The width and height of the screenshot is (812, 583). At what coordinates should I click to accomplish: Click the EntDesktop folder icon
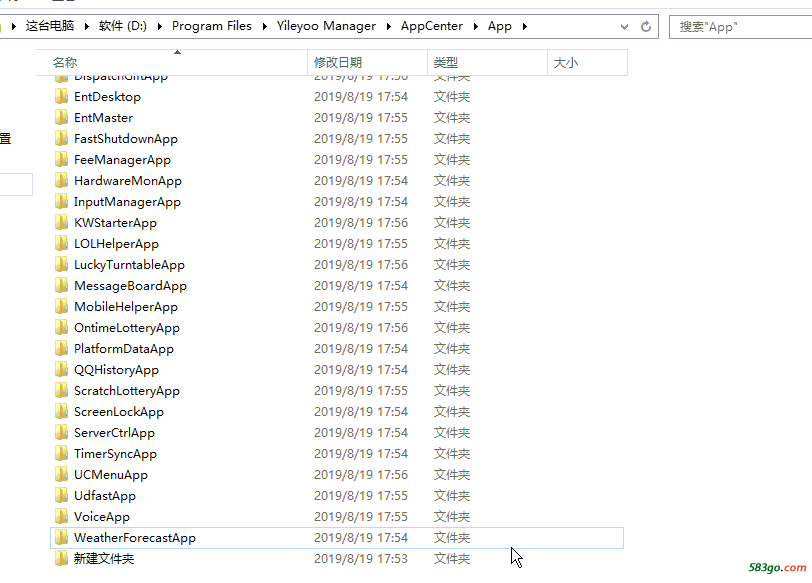(x=62, y=97)
